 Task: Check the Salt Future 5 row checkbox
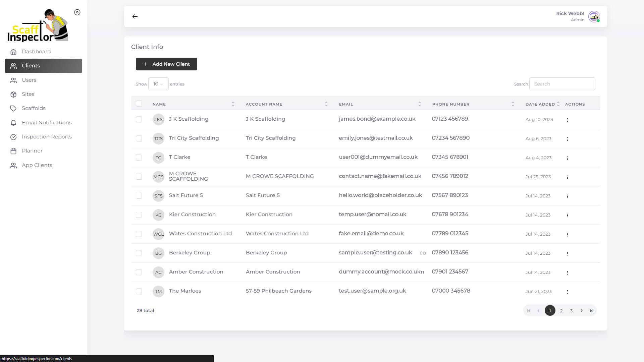point(139,196)
